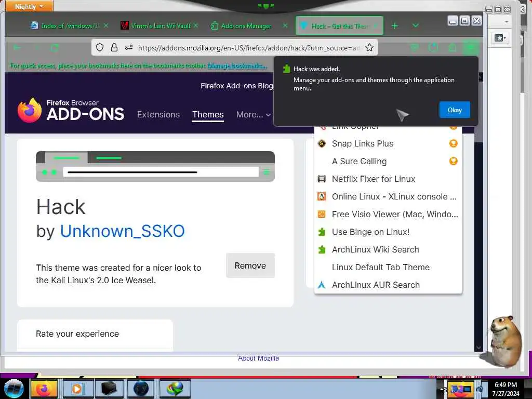Select ArchLinux AUR Search suggestion
This screenshot has height=399, width=532.
[x=388, y=285]
